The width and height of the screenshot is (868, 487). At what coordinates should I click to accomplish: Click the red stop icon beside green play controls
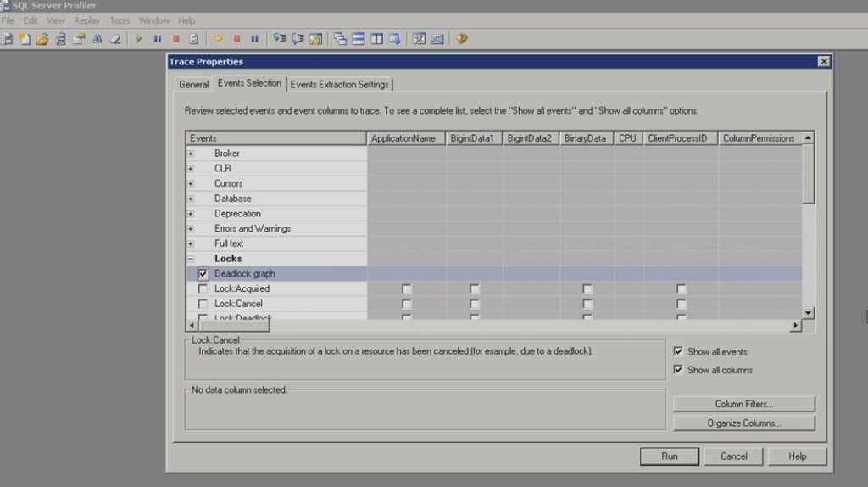[x=176, y=39]
